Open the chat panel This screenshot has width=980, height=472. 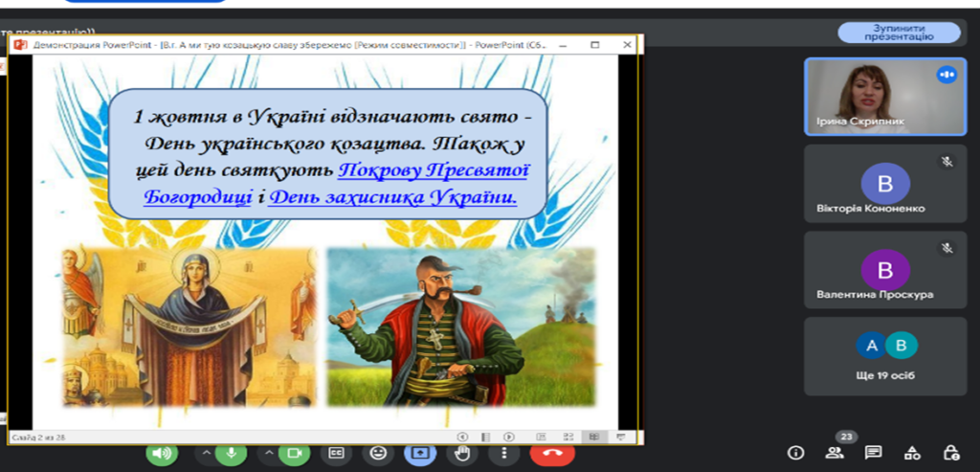[x=873, y=453]
